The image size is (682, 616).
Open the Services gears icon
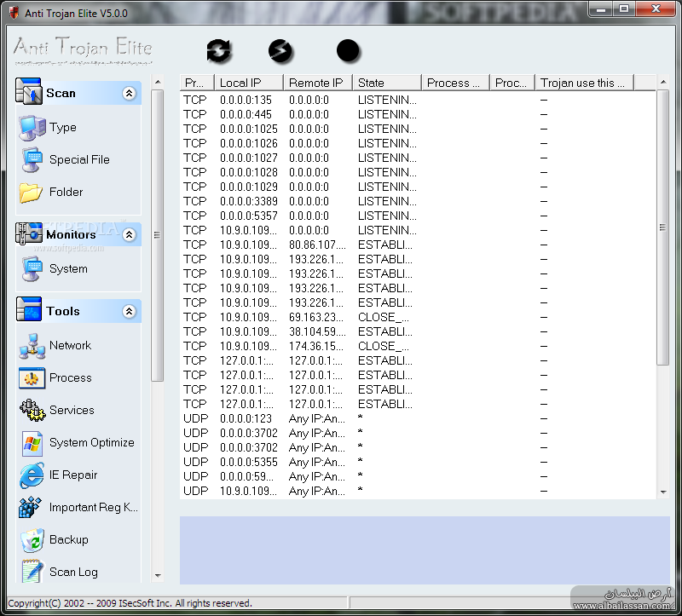32,411
